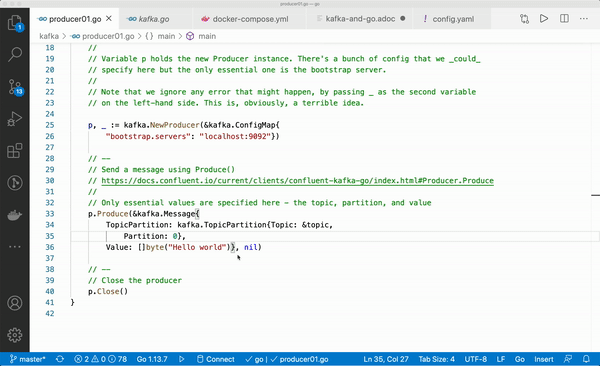Toggle the Insert mode status item
This screenshot has width=600, height=366.
click(x=544, y=359)
